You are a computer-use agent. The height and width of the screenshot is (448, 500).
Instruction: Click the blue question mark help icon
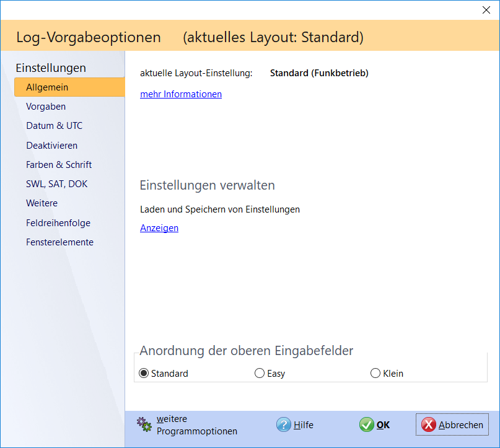click(284, 424)
